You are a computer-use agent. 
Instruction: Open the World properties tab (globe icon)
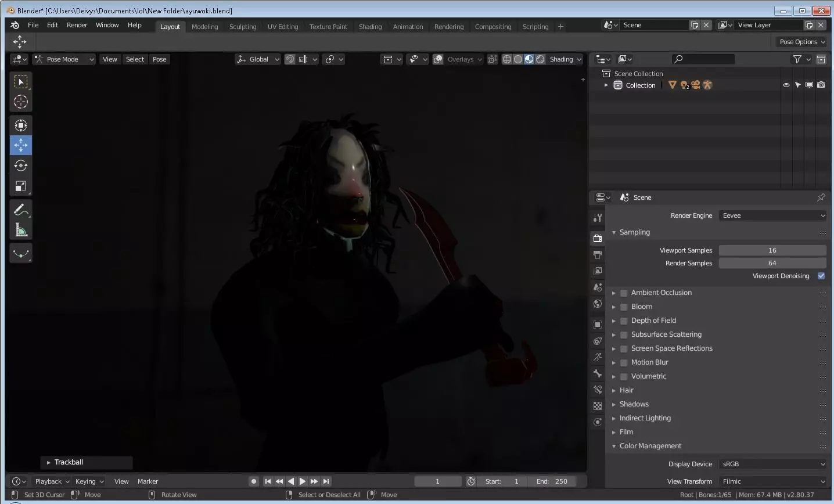(x=598, y=304)
